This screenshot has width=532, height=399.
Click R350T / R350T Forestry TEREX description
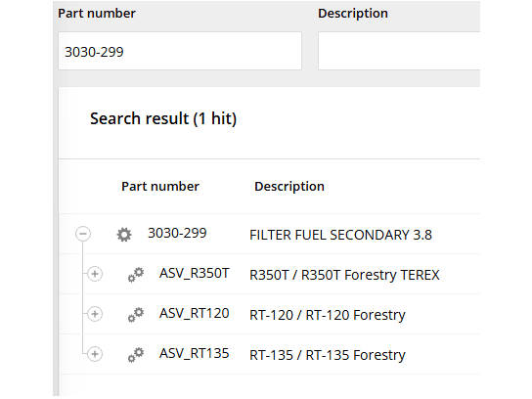click(x=344, y=275)
